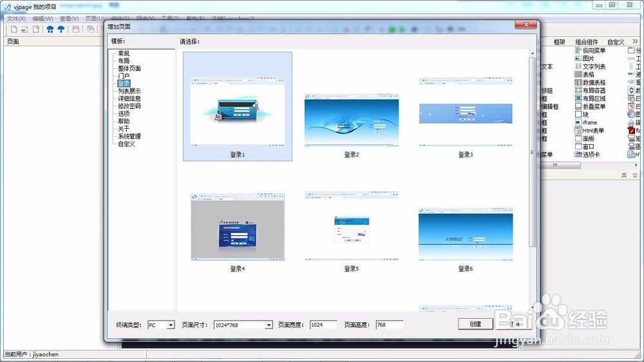Screen dimensions: 644x362
Task: Select 关于 template category
Action: point(124,129)
